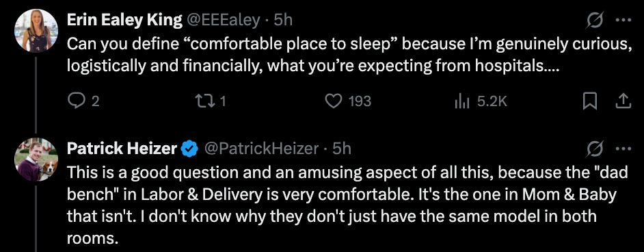Open more options menu on Erin's tweet

click(623, 20)
